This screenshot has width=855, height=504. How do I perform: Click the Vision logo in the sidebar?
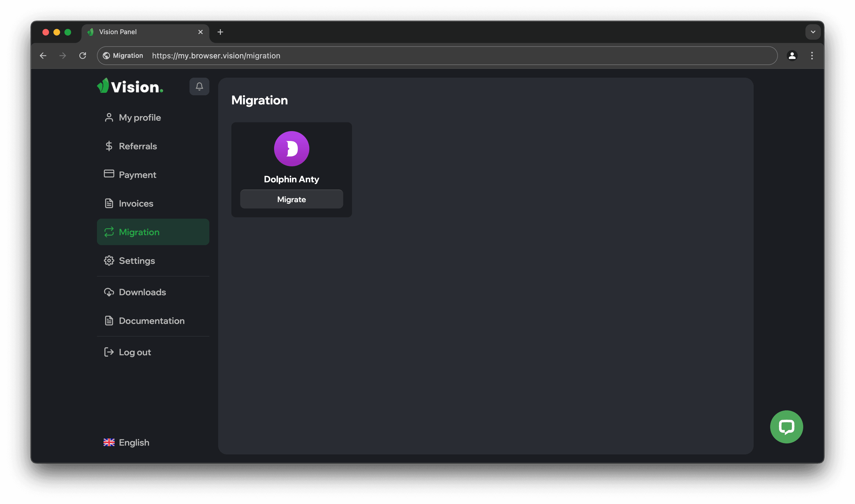130,86
